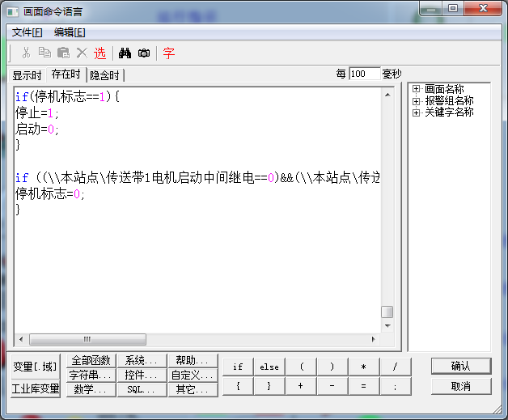Viewport: 508px width, 420px height.
Task: Insert the plus + operator button
Action: pyautogui.click(x=301, y=386)
